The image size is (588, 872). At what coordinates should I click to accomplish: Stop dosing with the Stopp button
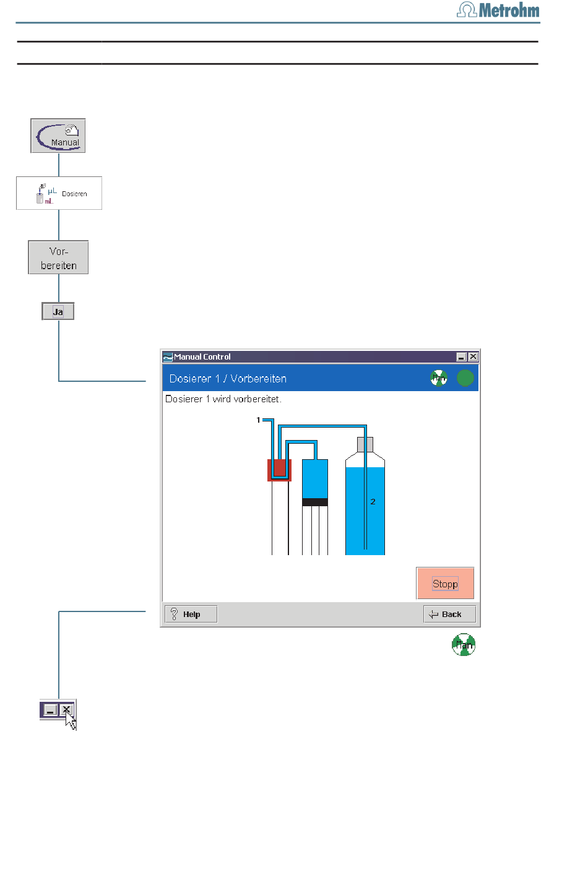coord(445,584)
